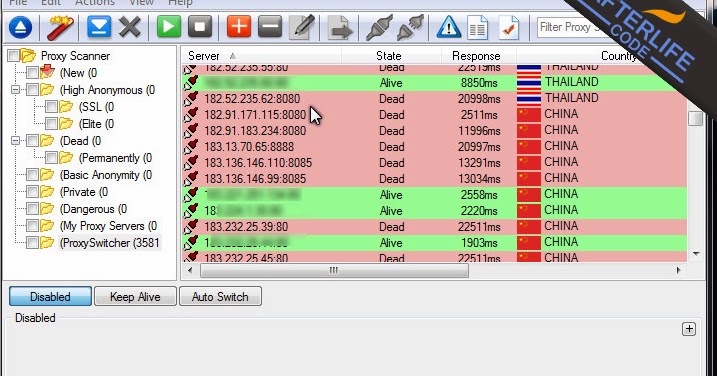Click the New folder icon with red arrow
Screen dimensions: 717x376
tap(47, 72)
